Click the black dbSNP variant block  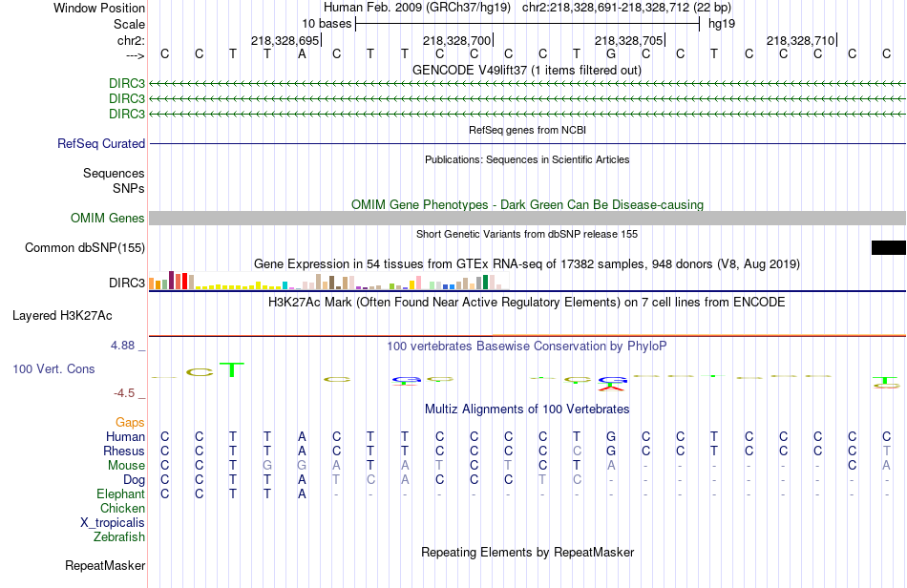point(889,247)
